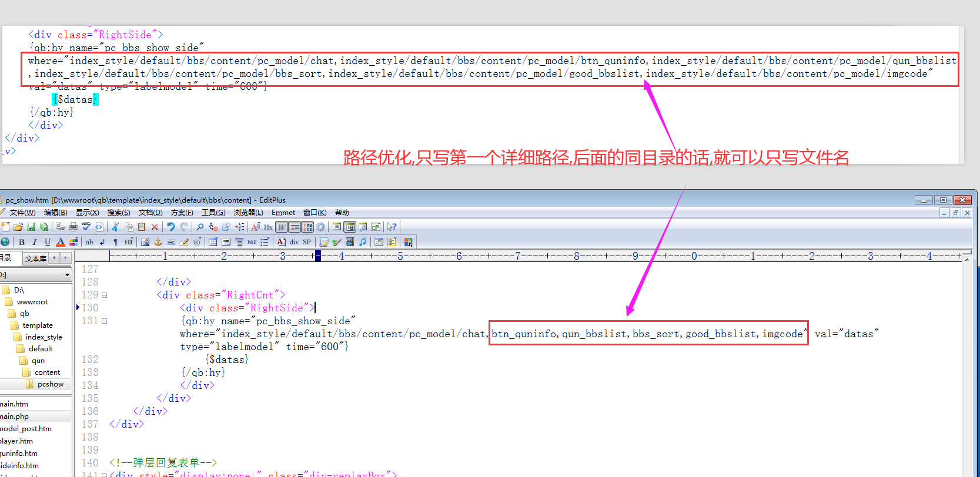
Task: Toggle auto indent toolbar button
Action: click(x=295, y=227)
